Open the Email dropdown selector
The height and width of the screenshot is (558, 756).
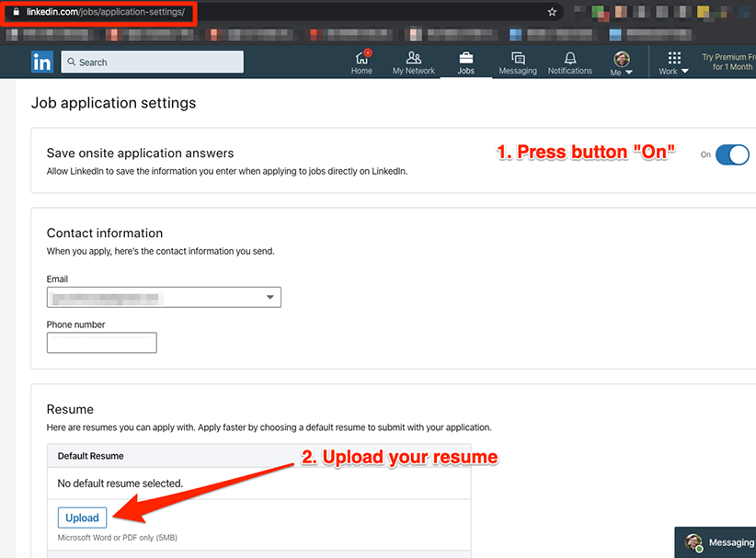tap(164, 297)
